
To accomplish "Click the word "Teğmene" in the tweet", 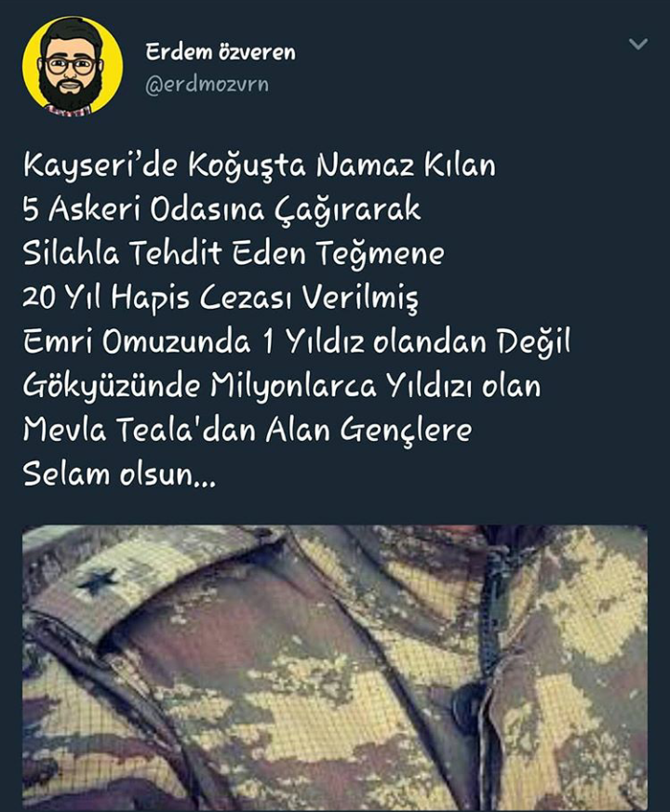I will click(x=381, y=254).
